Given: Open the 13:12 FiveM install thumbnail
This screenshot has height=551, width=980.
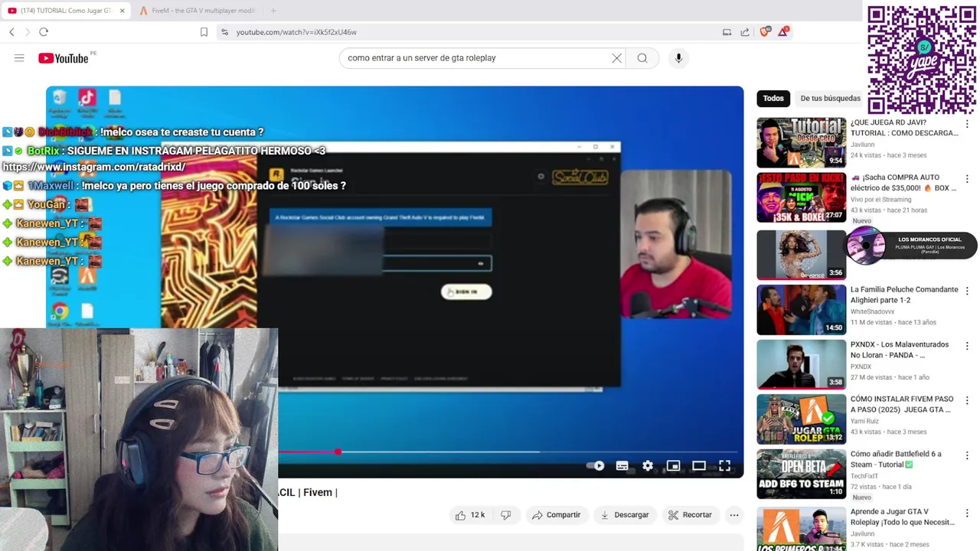Looking at the screenshot, I should coord(801,419).
